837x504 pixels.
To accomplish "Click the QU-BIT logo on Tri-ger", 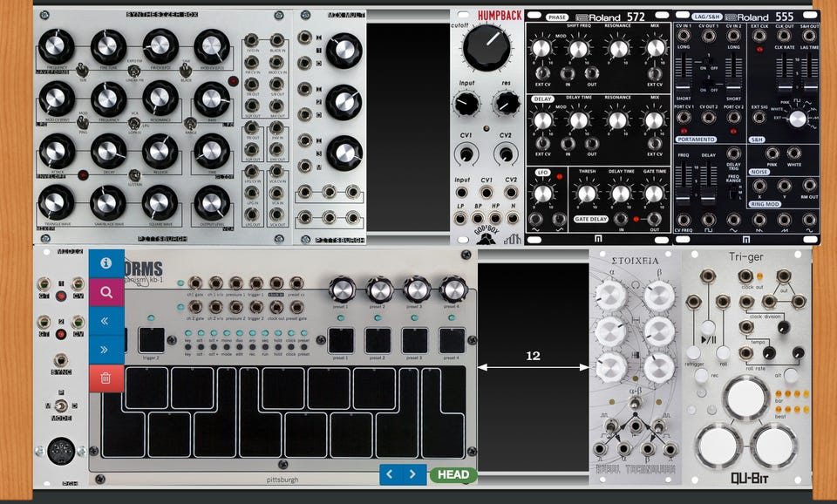I will (750, 478).
